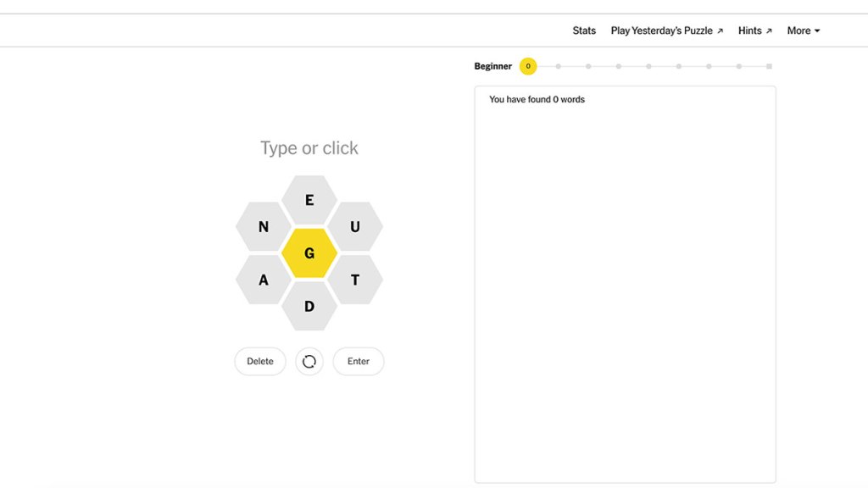This screenshot has width=868, height=488.
Task: Click the letter N hexagon
Action: point(264,227)
